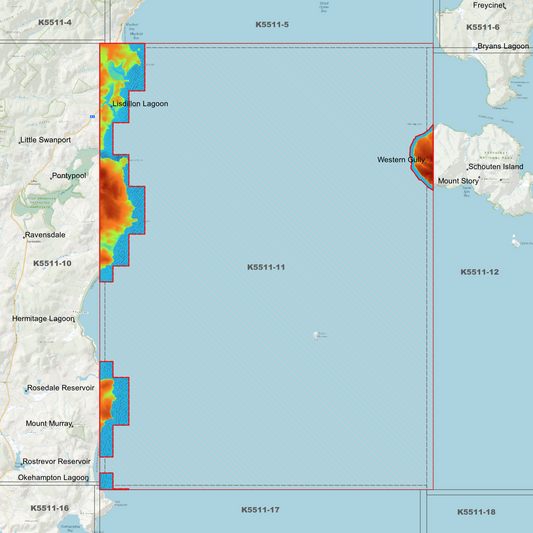Click the Lisdillon Lagoon place label
Viewport: 533px width, 533px height.
[x=140, y=104]
